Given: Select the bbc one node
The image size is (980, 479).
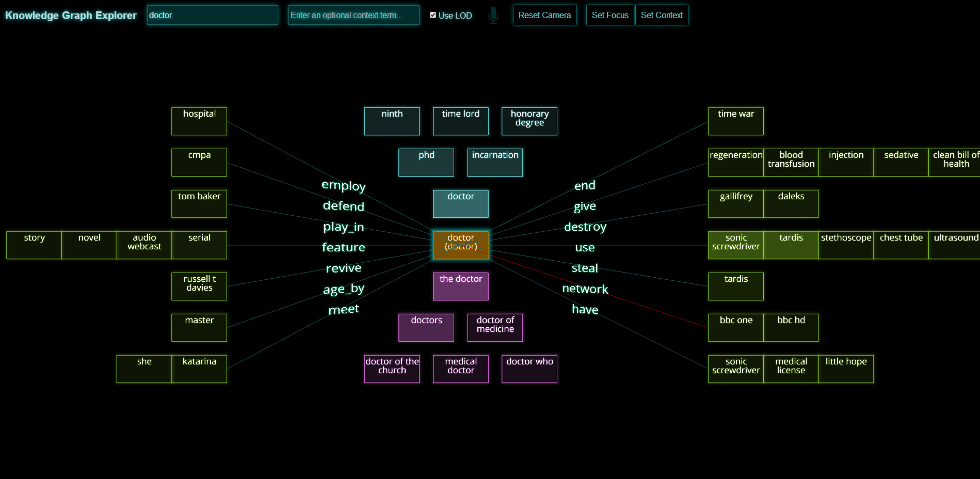Looking at the screenshot, I should pyautogui.click(x=736, y=328).
